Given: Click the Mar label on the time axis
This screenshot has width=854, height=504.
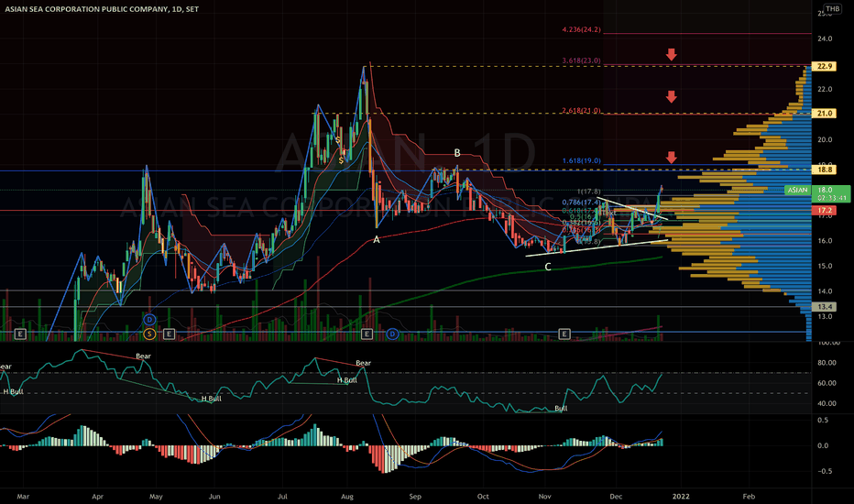Looking at the screenshot, I should pos(23,497).
